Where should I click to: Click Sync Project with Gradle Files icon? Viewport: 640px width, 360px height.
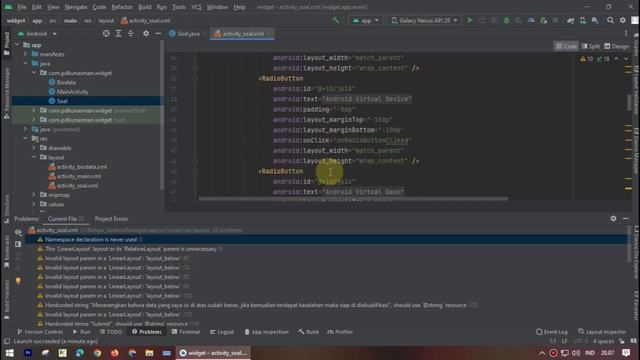click(571, 20)
